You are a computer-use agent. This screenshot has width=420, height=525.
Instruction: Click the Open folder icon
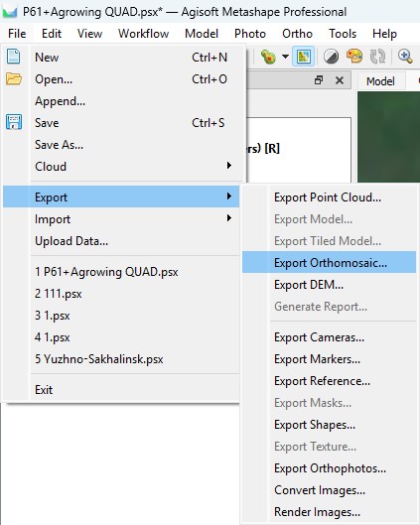[x=13, y=79]
